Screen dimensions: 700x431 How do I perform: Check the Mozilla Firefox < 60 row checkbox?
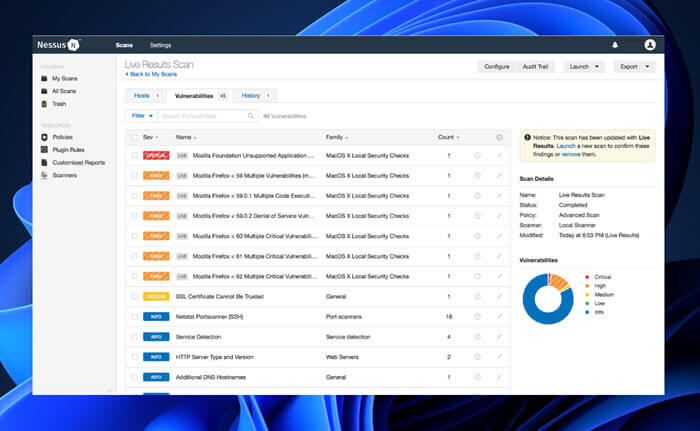click(x=134, y=236)
